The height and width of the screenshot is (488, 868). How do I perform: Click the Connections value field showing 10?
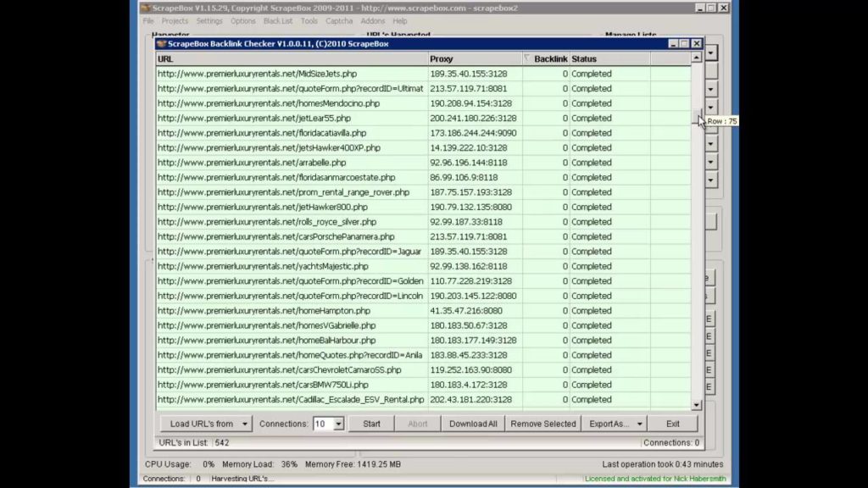(x=323, y=424)
